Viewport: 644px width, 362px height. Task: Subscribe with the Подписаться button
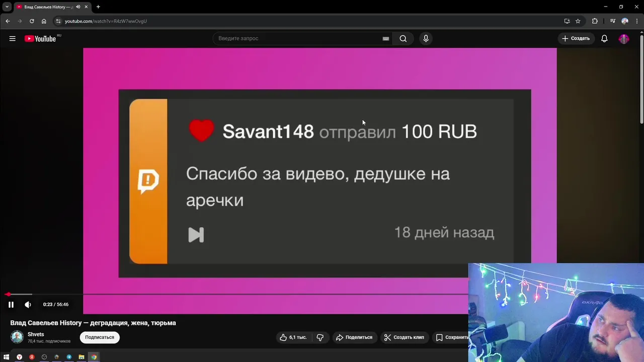tap(100, 337)
